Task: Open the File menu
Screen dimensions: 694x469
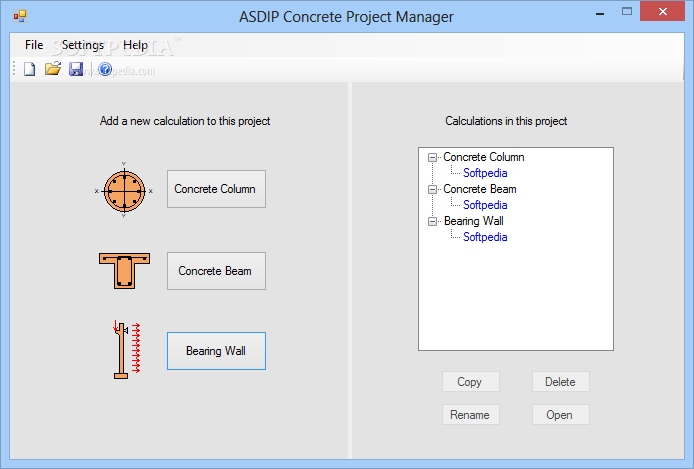Action: (x=34, y=45)
